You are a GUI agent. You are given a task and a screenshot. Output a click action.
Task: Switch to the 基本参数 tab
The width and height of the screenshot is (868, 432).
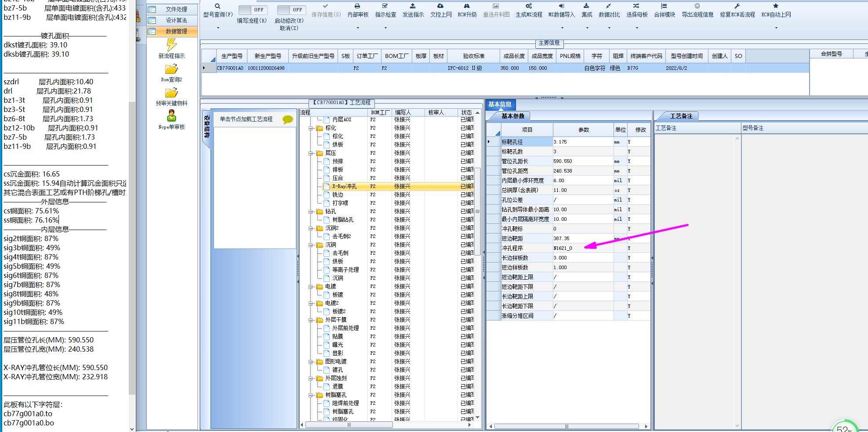click(x=513, y=116)
